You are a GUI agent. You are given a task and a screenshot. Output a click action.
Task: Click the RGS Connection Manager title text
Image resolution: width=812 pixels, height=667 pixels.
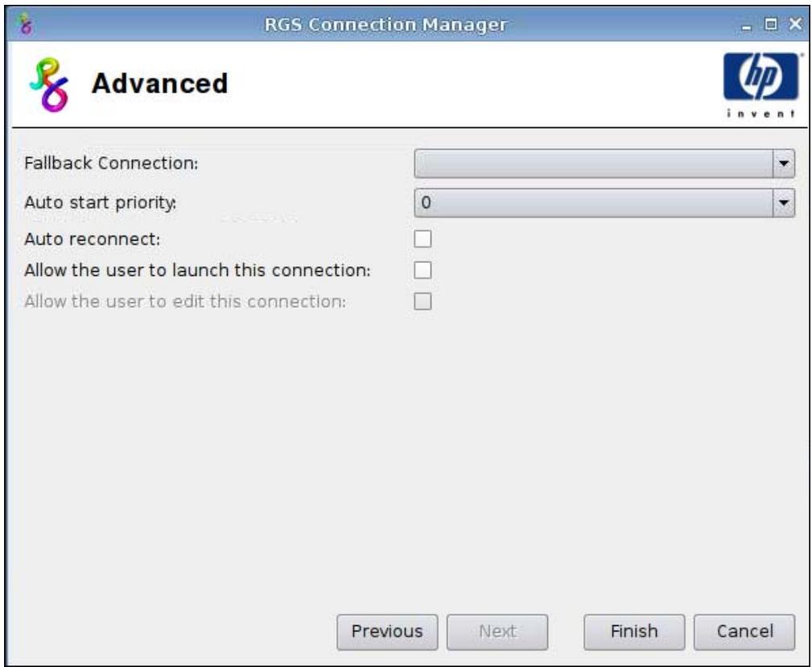pos(385,24)
